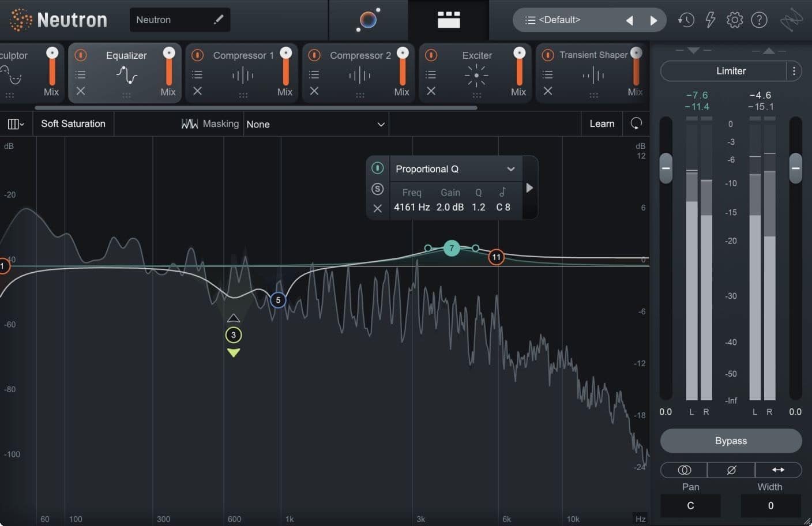The width and height of the screenshot is (812, 526).
Task: Switch to the module chain strip view
Action: coord(449,19)
